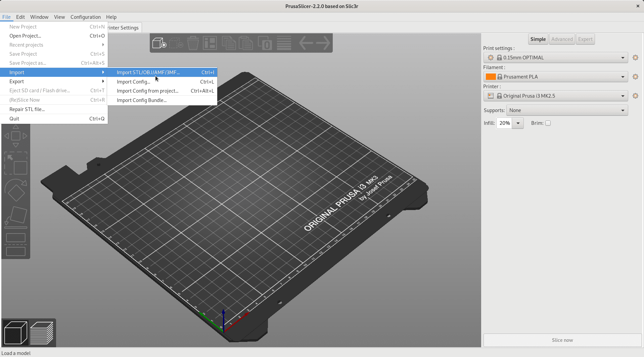Click the Redo right arrow icon
This screenshot has width=644, height=357.
point(323,43)
